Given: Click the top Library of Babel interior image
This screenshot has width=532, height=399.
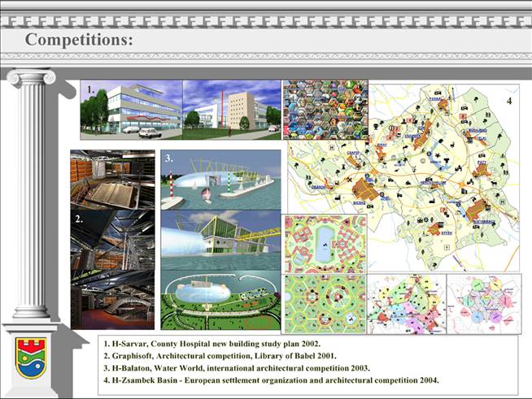Looking at the screenshot, I should tap(112, 179).
